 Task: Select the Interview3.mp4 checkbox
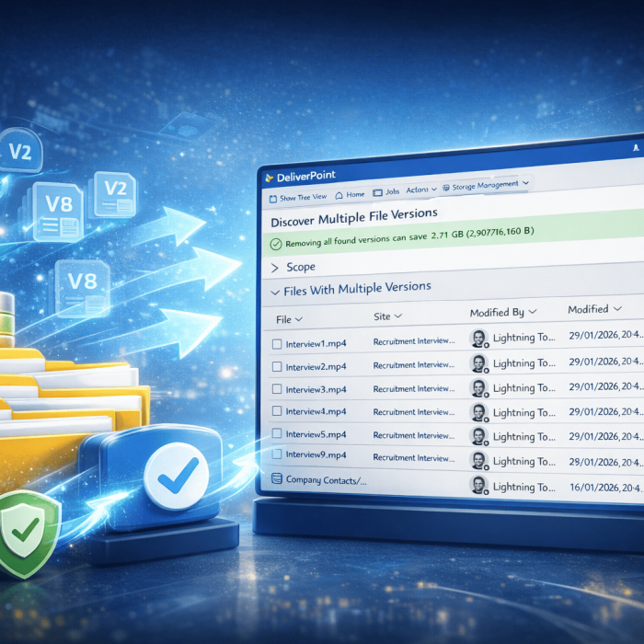[x=277, y=389]
